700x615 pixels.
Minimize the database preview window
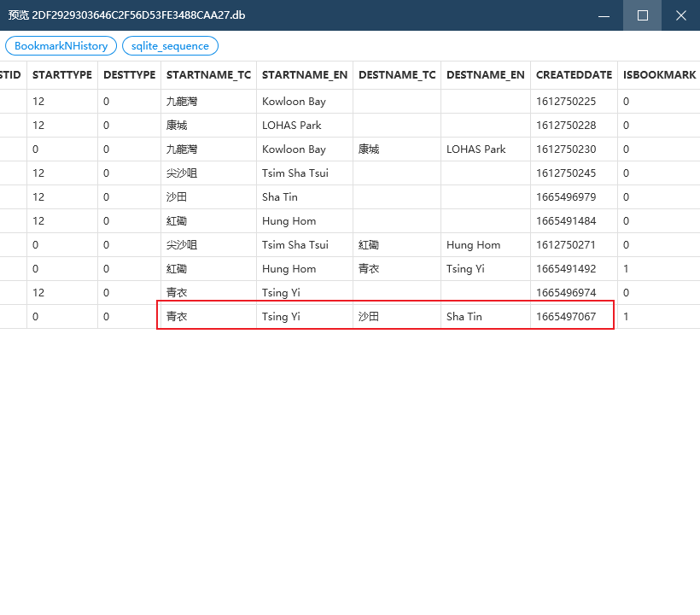click(x=604, y=15)
